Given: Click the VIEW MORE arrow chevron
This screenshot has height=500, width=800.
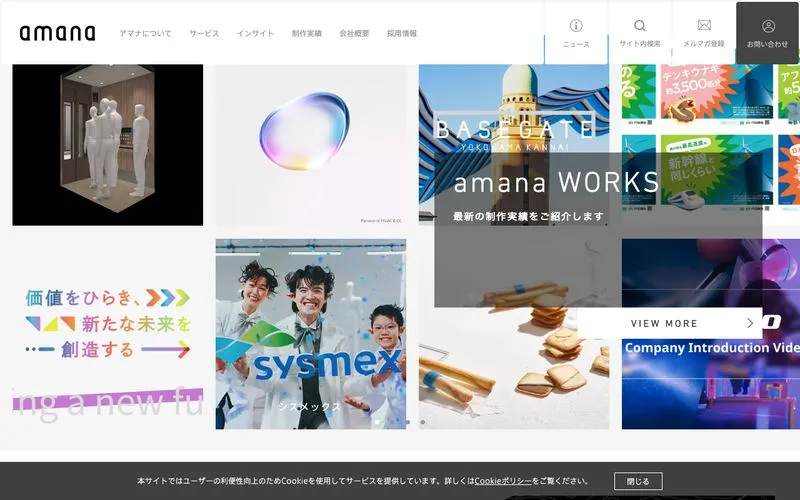Looking at the screenshot, I should coord(750,323).
